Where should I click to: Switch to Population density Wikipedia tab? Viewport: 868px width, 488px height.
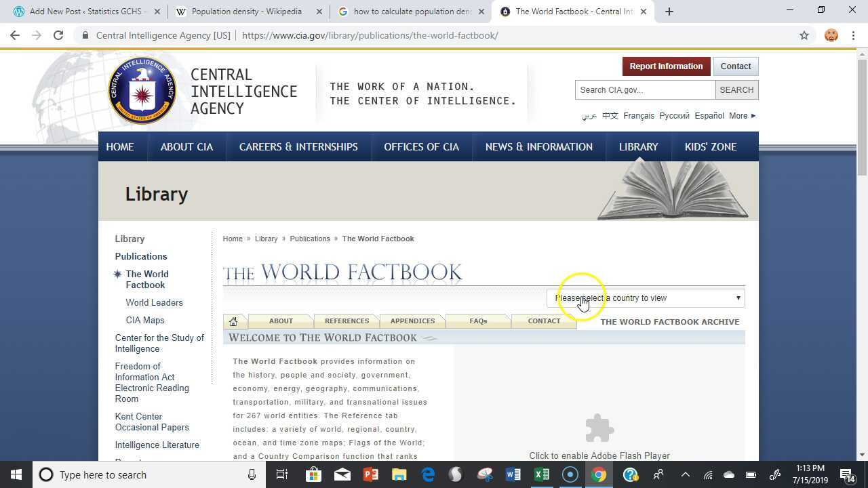click(x=247, y=12)
